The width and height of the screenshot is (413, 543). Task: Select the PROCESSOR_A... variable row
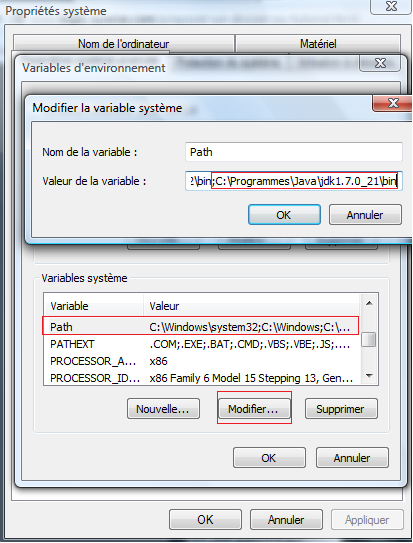(201, 361)
